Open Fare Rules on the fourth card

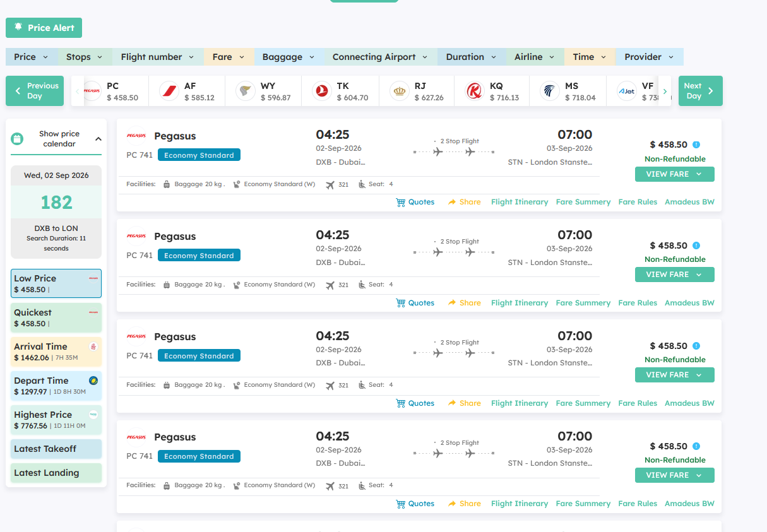(x=638, y=504)
